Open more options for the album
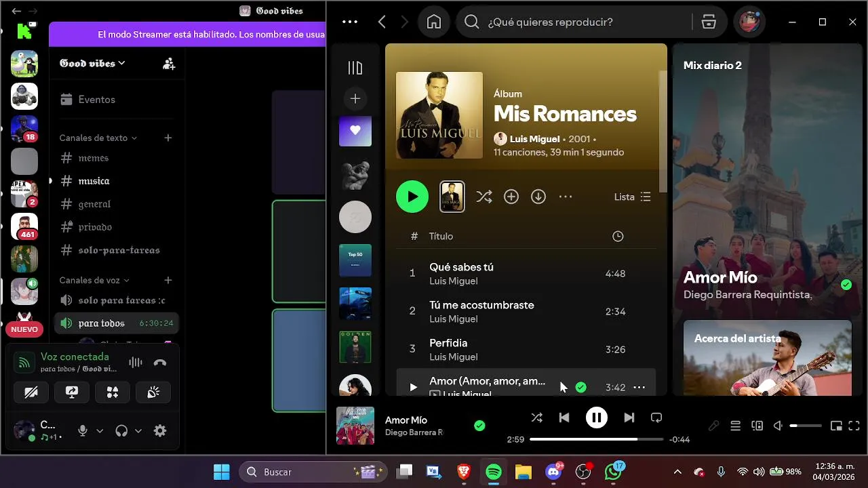The image size is (868, 488). coord(566,197)
